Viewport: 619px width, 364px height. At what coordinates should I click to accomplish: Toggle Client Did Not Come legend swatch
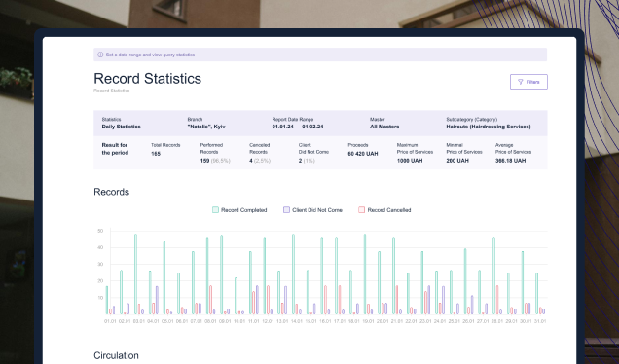(286, 210)
